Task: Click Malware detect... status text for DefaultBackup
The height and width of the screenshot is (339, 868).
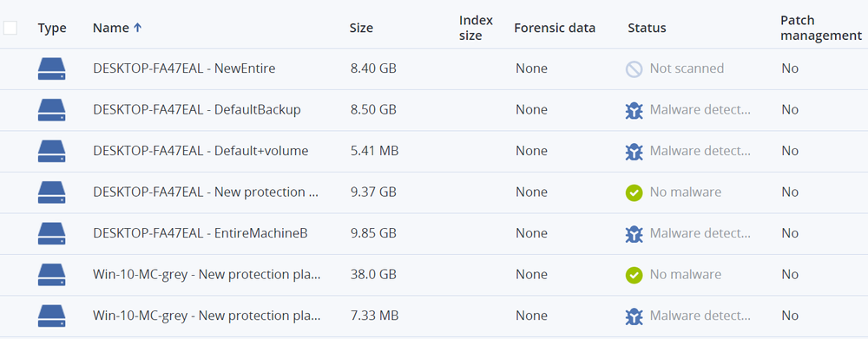Action: 700,110
